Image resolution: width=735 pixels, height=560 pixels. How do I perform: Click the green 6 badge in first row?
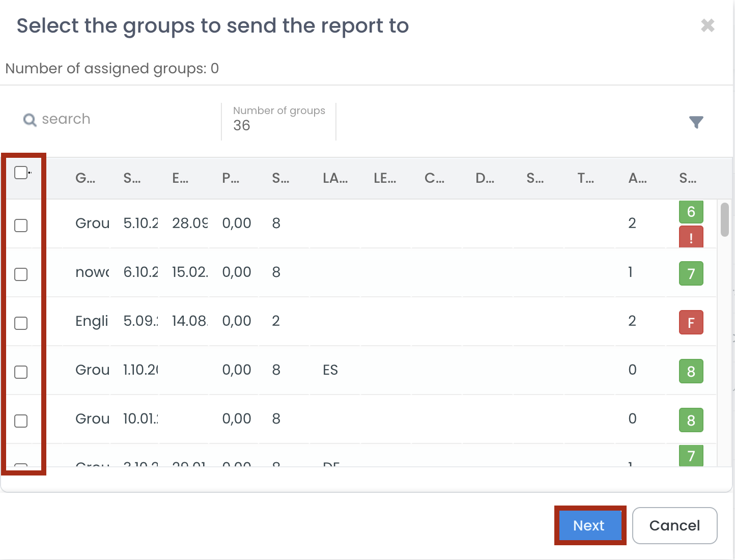coord(691,212)
